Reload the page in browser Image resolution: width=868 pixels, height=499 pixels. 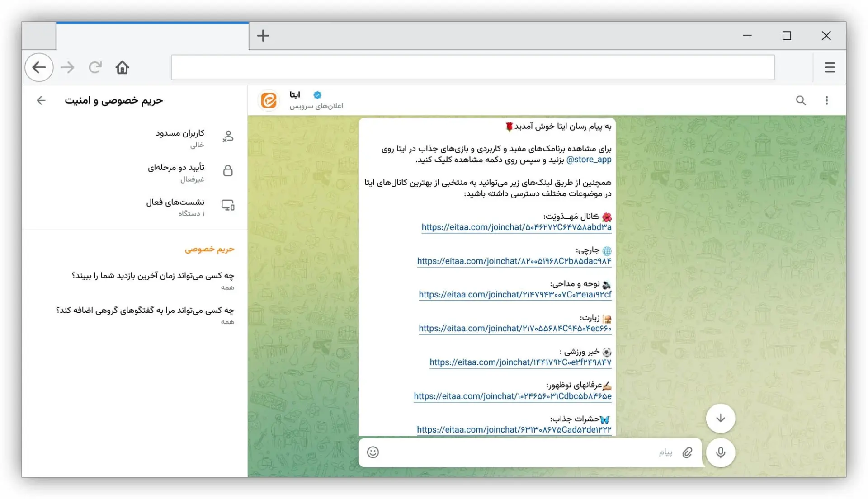[x=95, y=67]
